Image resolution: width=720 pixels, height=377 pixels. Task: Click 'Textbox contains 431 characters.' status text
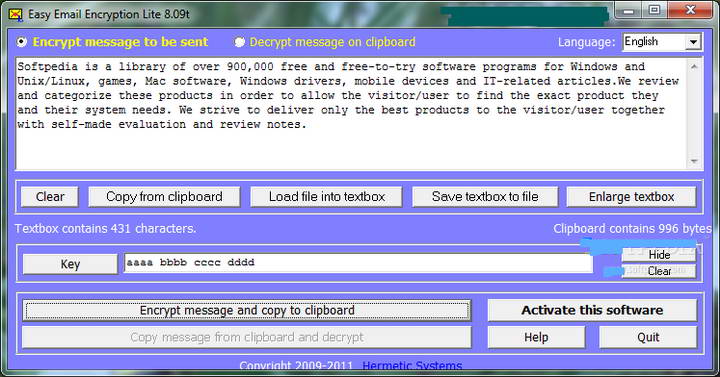click(x=106, y=229)
